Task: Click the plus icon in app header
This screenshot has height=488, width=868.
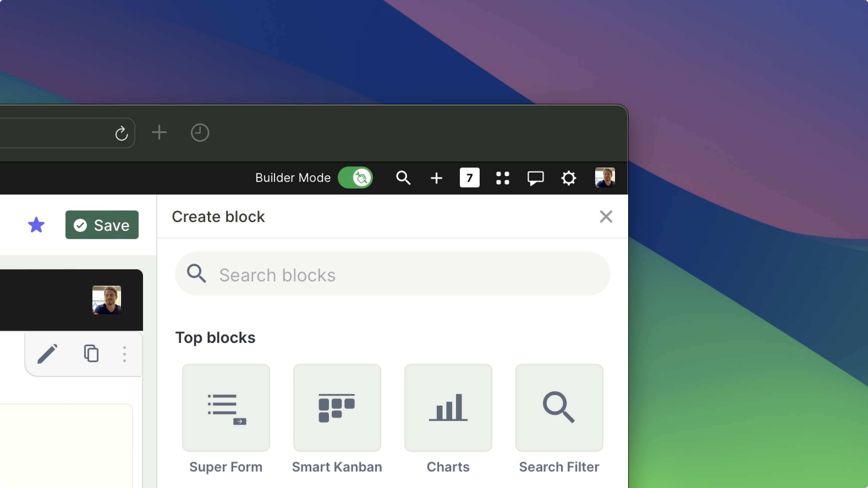Action: pyautogui.click(x=436, y=178)
